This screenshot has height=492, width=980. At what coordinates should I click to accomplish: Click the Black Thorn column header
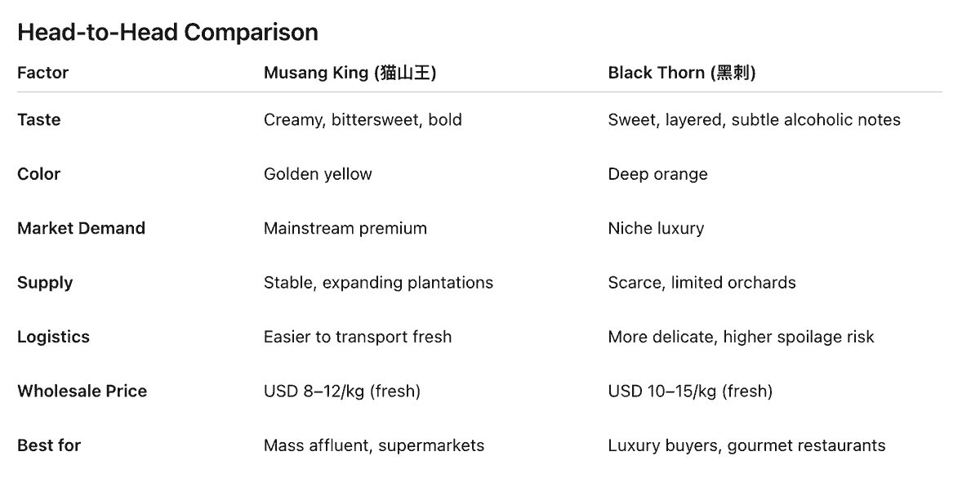click(682, 73)
